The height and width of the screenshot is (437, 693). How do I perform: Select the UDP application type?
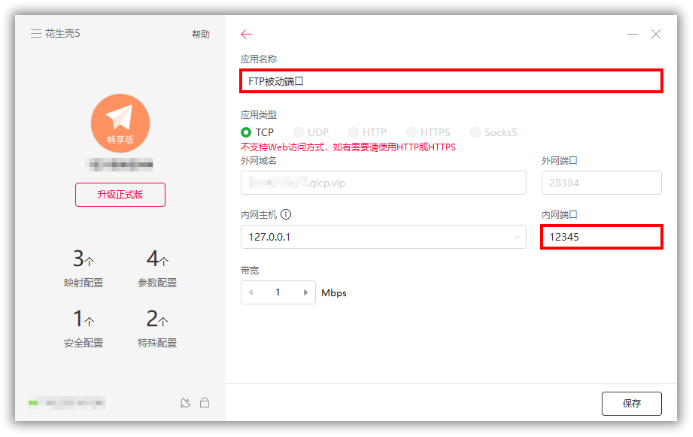coord(299,132)
